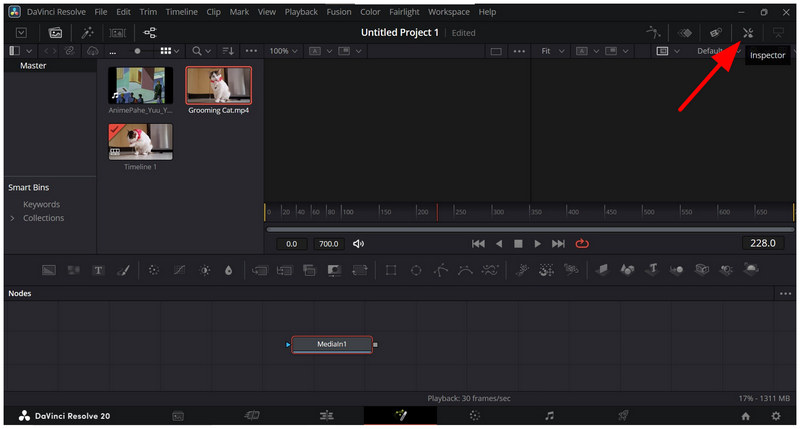Screen dimensions: 800x429
Task: Select the Polygon mask tool
Action: coord(441,270)
